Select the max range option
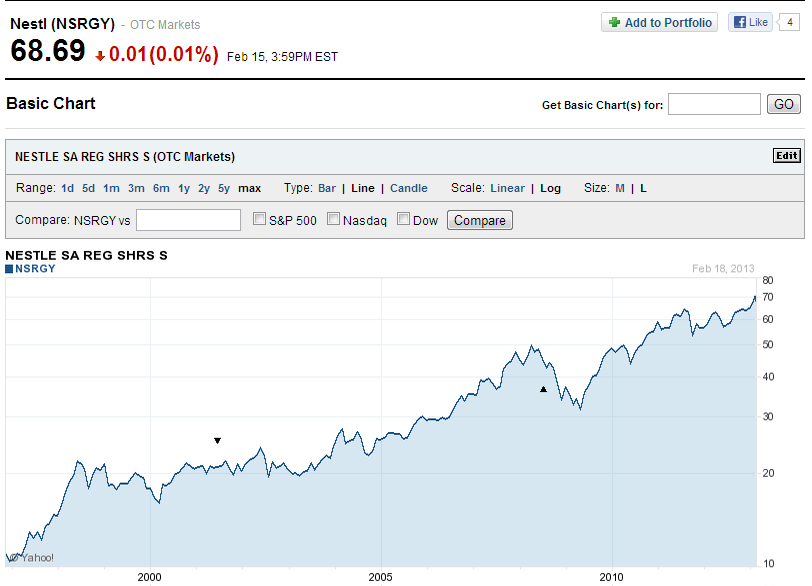812x586 pixels. (x=250, y=188)
